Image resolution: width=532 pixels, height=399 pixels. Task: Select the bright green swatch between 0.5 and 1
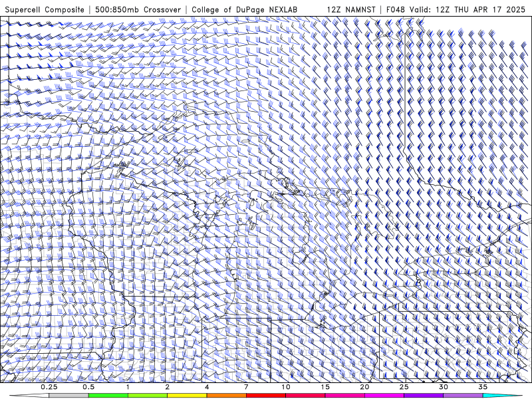pos(108,396)
